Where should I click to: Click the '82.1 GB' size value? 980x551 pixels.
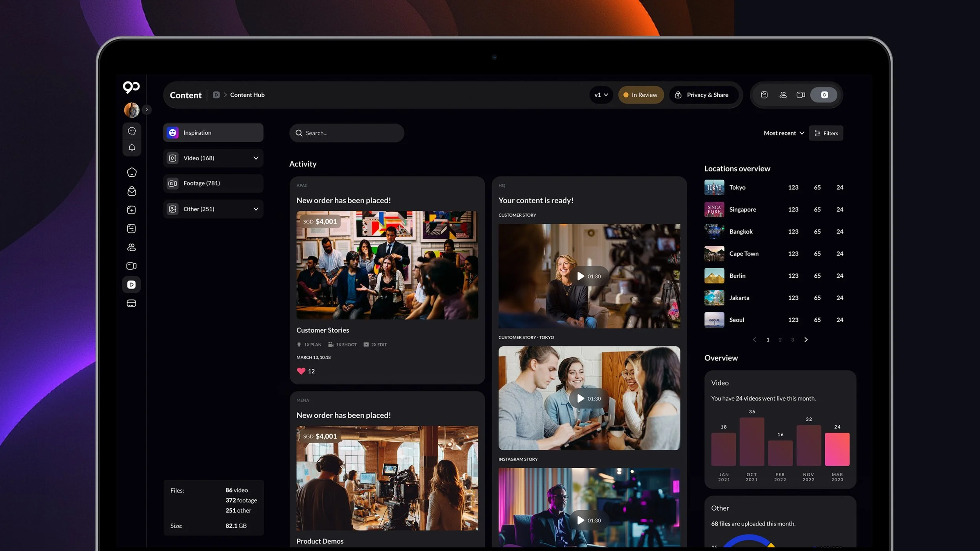(x=236, y=526)
